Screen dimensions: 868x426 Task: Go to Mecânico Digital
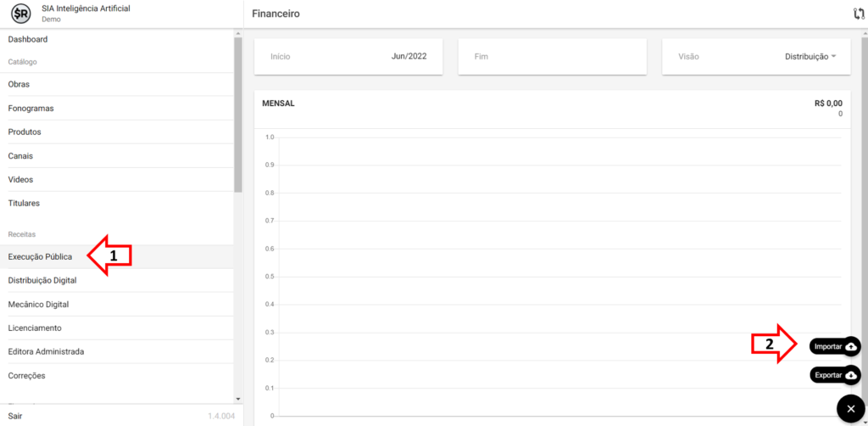38,304
